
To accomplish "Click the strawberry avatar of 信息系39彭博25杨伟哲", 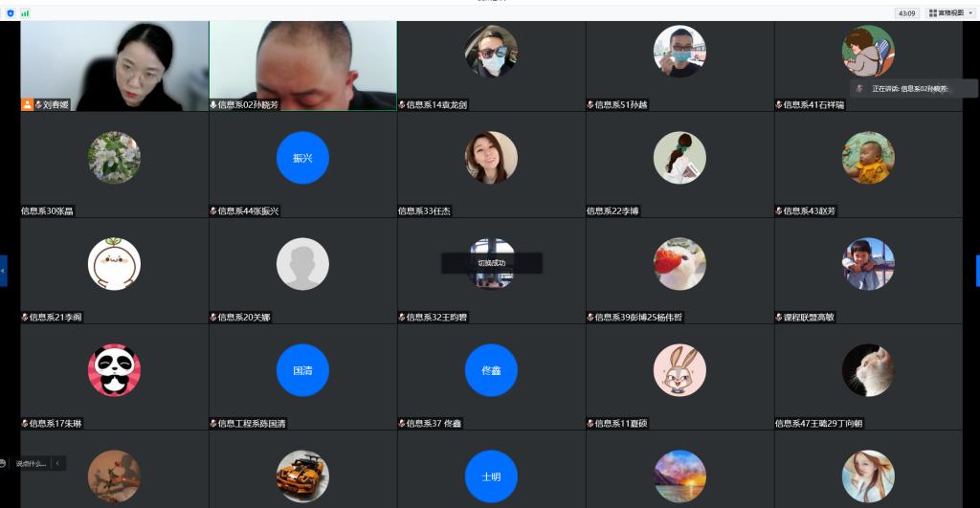I will (679, 264).
